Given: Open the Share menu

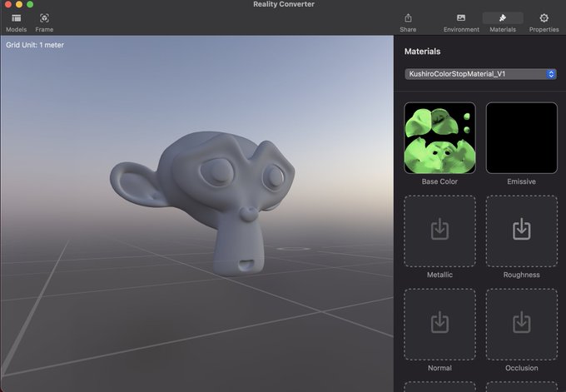Looking at the screenshot, I should click(408, 22).
